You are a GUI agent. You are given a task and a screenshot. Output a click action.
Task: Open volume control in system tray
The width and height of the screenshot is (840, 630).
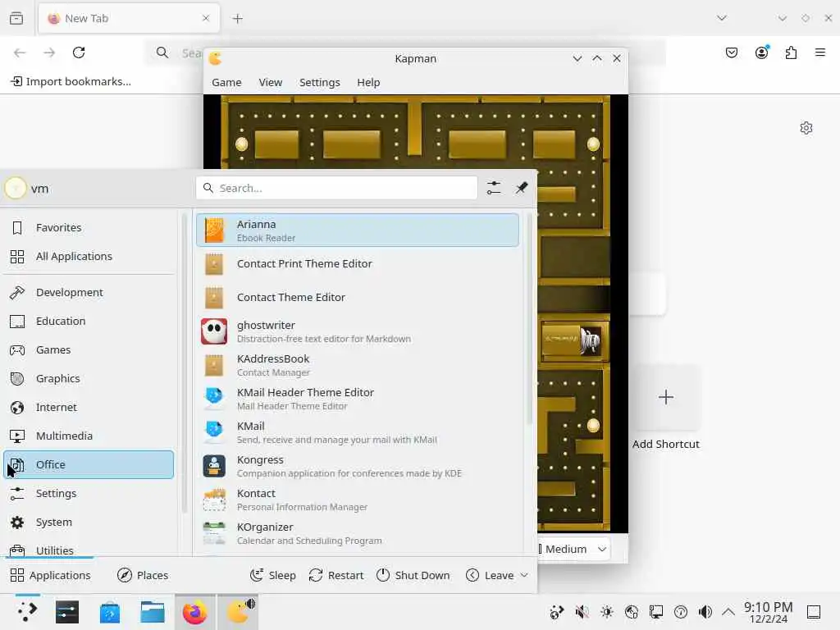click(705, 612)
